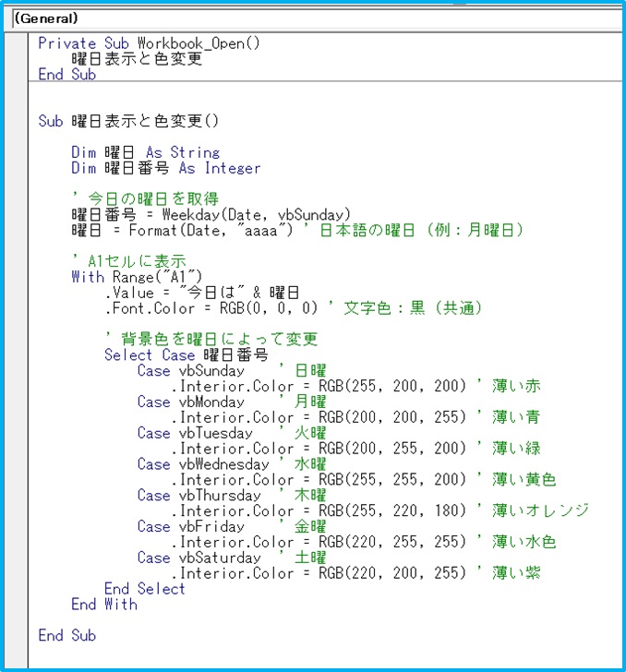Click margin indicator bar beside 'With Range' line
The width and height of the screenshot is (626, 672).
pyautogui.click(x=17, y=277)
